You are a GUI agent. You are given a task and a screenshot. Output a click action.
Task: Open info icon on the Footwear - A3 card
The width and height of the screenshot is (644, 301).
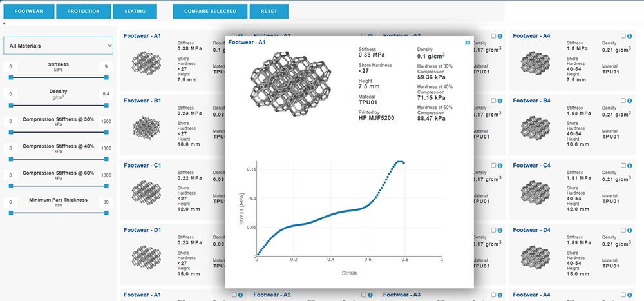point(500,36)
